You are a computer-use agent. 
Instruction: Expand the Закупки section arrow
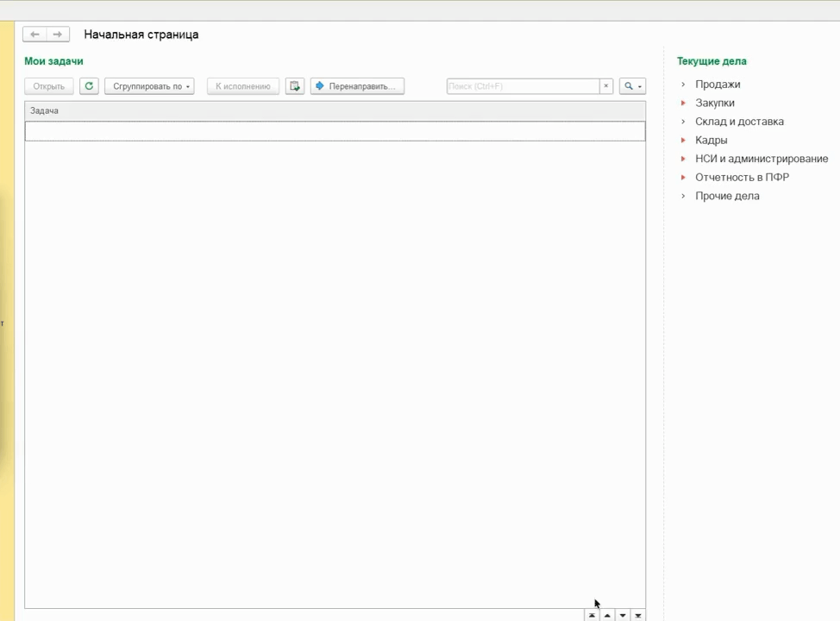pos(683,103)
